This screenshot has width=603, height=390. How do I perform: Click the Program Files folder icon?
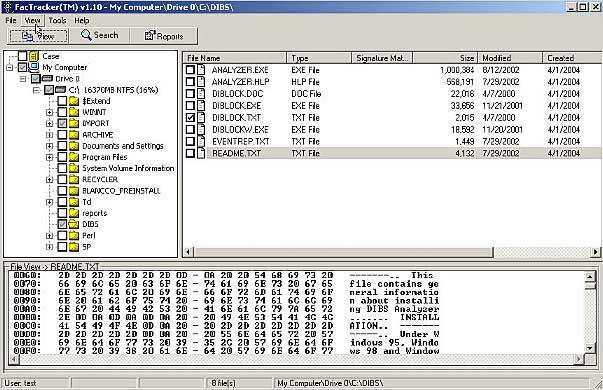(x=74, y=157)
